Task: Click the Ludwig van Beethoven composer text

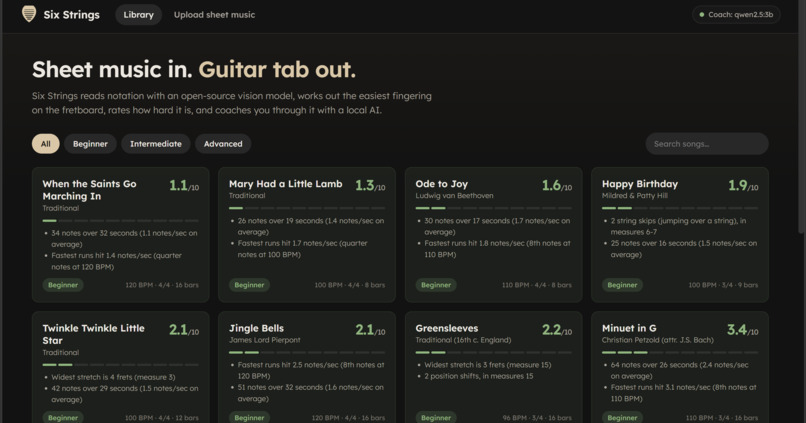Action: tap(454, 196)
